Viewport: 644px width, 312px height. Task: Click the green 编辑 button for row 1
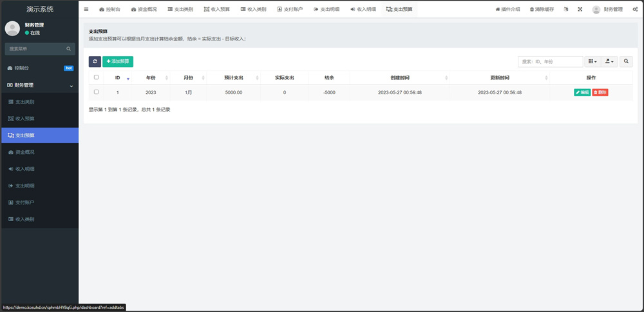pyautogui.click(x=582, y=92)
